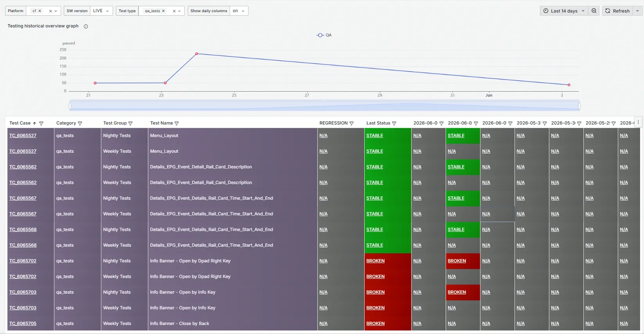644x334 pixels.
Task: Refresh the dashboard
Action: [x=617, y=11]
